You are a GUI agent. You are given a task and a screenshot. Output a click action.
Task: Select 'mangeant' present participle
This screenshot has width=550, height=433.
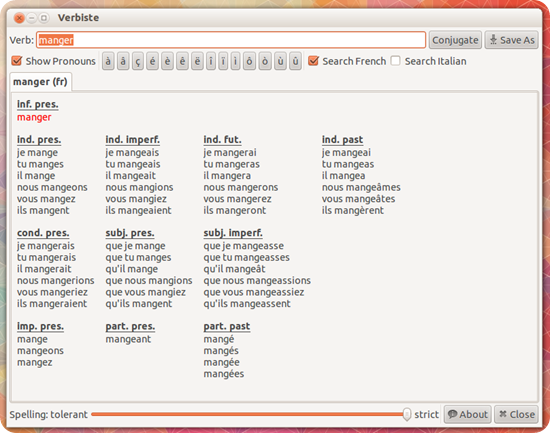coord(128,339)
